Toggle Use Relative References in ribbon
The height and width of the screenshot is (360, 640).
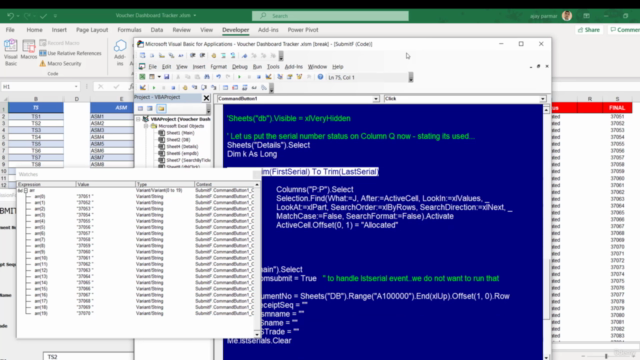tap(70, 53)
